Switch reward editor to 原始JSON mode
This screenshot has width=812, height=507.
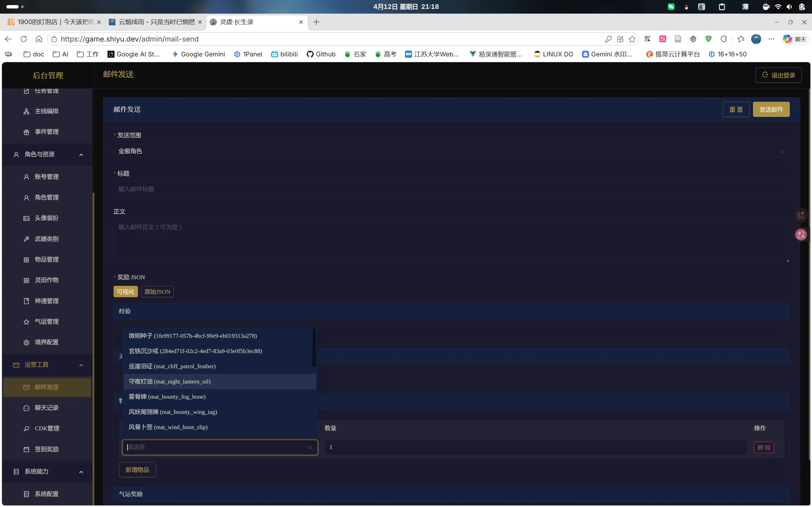click(x=157, y=292)
